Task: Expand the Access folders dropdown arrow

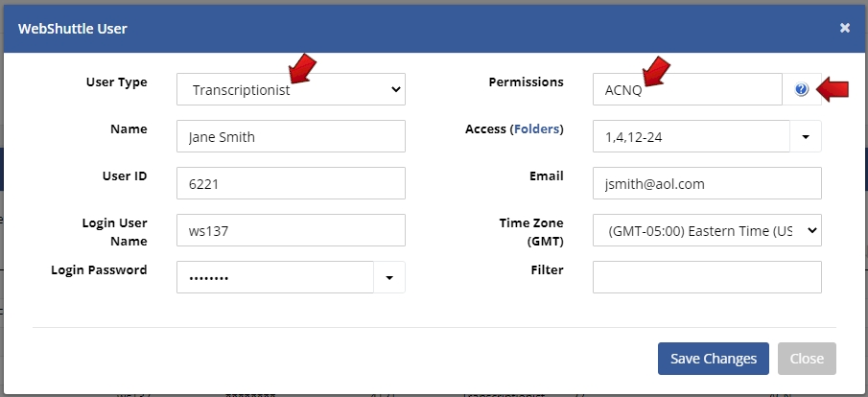Action: [x=806, y=136]
